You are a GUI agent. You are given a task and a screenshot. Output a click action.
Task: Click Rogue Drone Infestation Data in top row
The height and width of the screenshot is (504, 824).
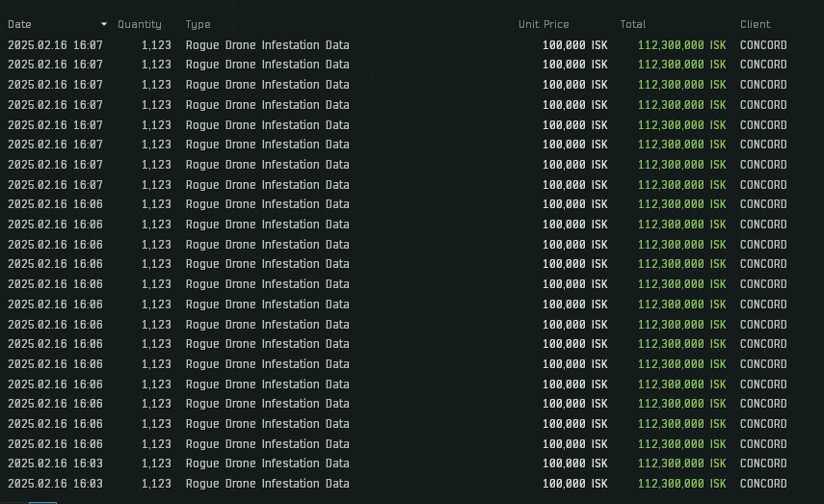pos(267,45)
